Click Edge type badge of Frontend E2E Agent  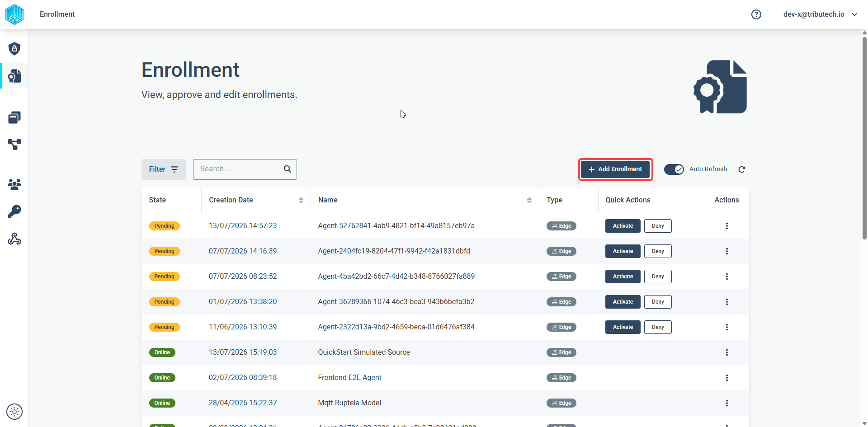pyautogui.click(x=561, y=378)
